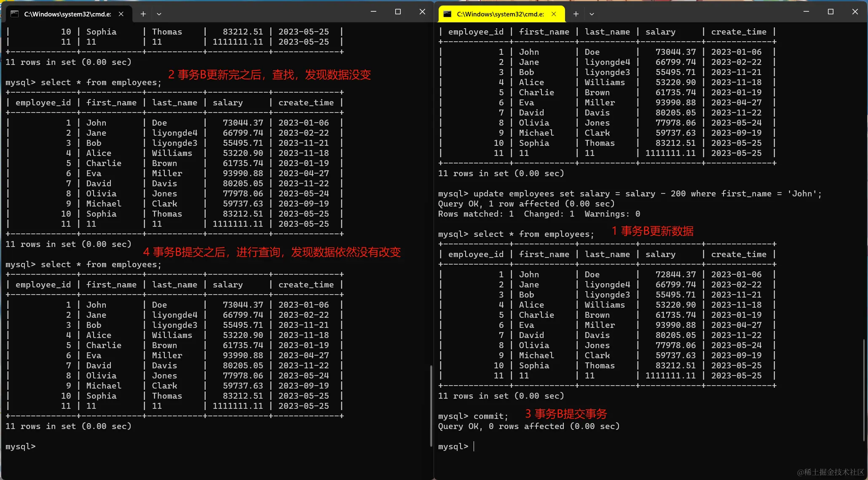868x480 pixels.
Task: Click '11 rows in set' under right top table
Action: pos(501,173)
